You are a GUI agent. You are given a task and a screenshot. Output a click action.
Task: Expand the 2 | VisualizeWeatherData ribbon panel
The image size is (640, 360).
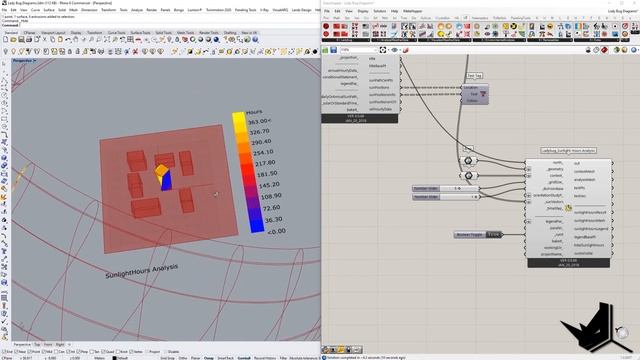445,40
